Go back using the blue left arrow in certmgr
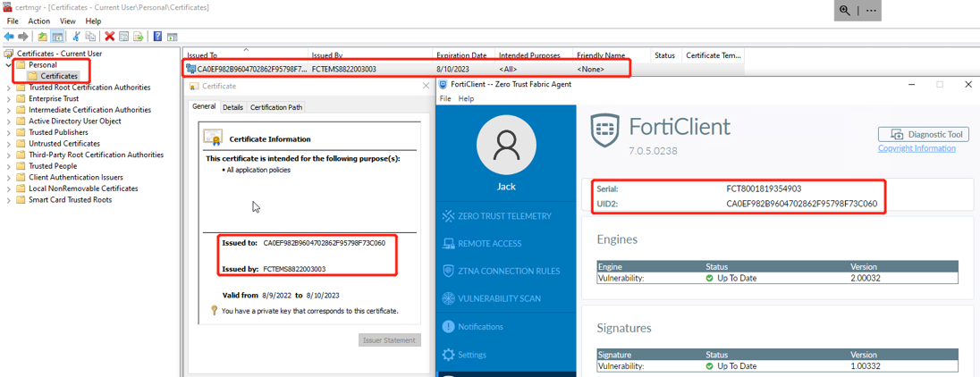Image resolution: width=980 pixels, height=377 pixels. 9,37
